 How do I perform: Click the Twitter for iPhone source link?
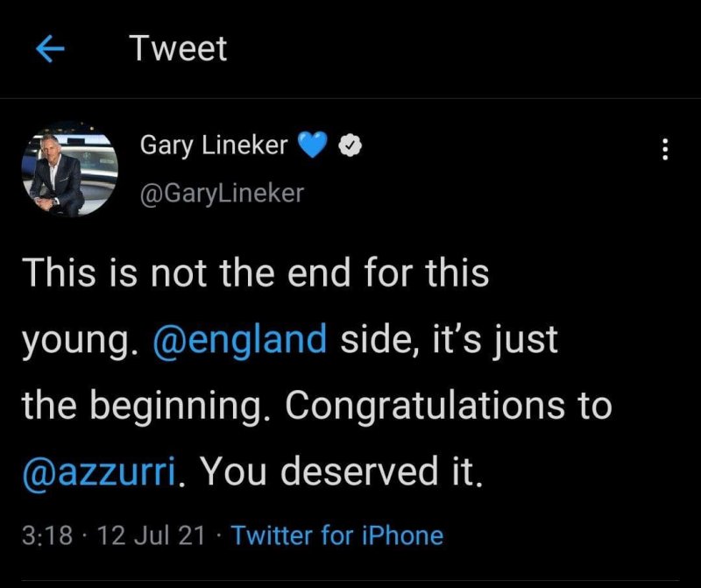[x=337, y=535]
